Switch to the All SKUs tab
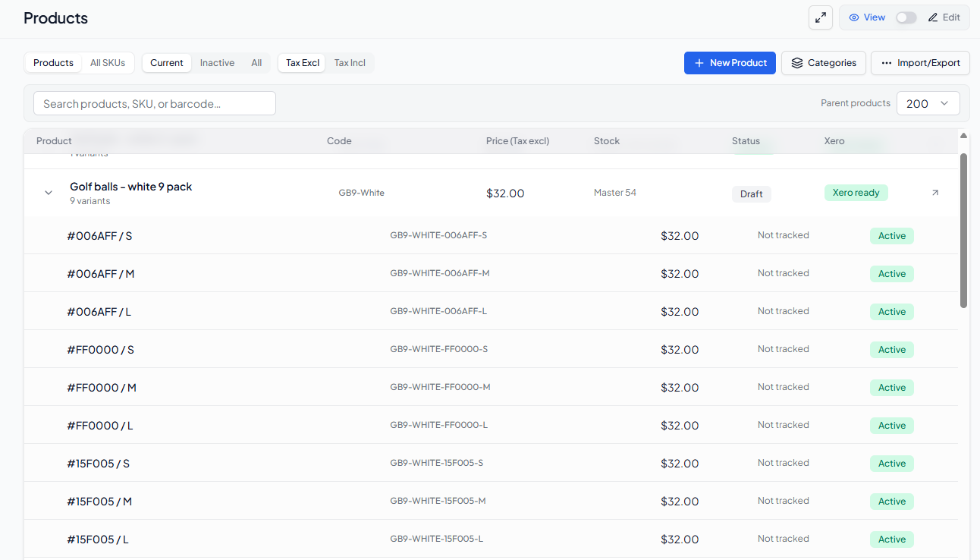This screenshot has height=560, width=980. click(108, 63)
